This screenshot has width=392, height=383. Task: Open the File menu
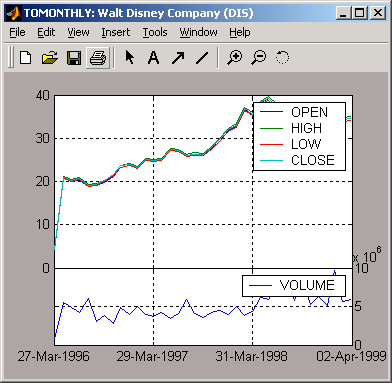click(17, 32)
